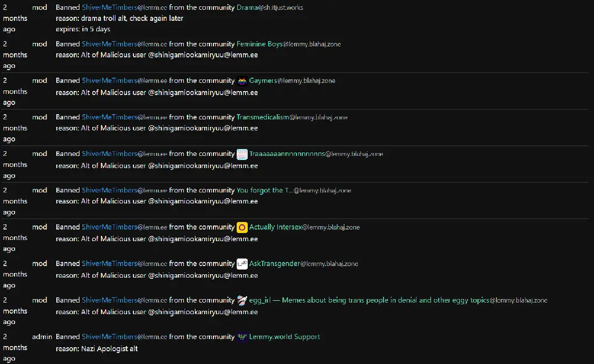The image size is (594, 364).
Task: Open the AskTransgender community icon
Action: [242, 264]
